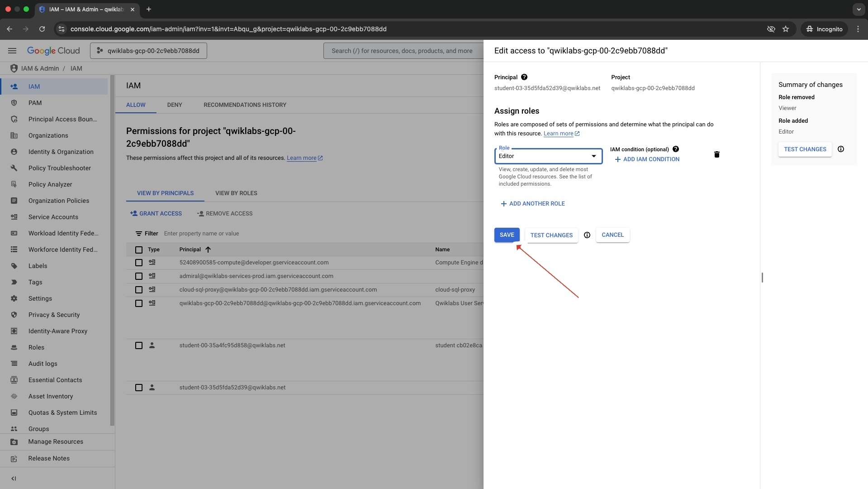Image resolution: width=868 pixels, height=489 pixels.
Task: Open Identity & Organization page
Action: (54, 152)
